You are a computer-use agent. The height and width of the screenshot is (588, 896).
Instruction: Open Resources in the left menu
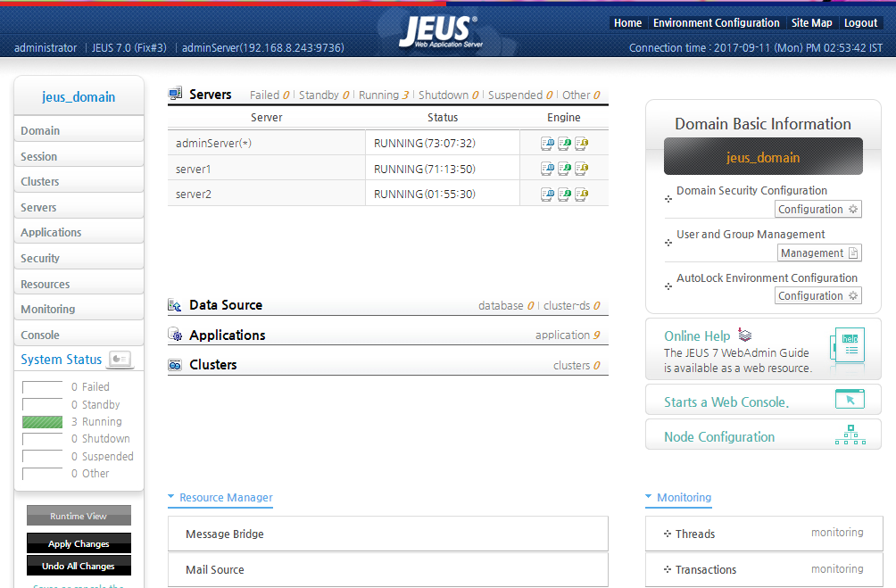tap(79, 284)
